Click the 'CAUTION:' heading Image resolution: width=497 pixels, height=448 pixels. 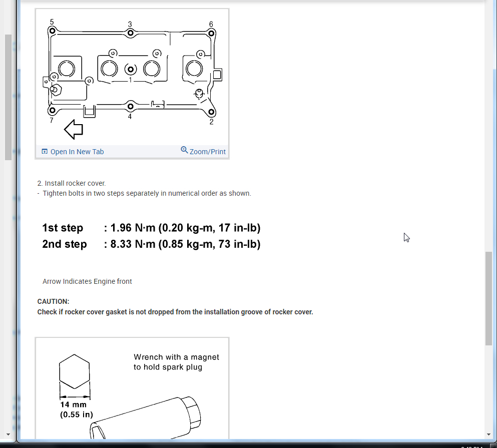point(53,301)
